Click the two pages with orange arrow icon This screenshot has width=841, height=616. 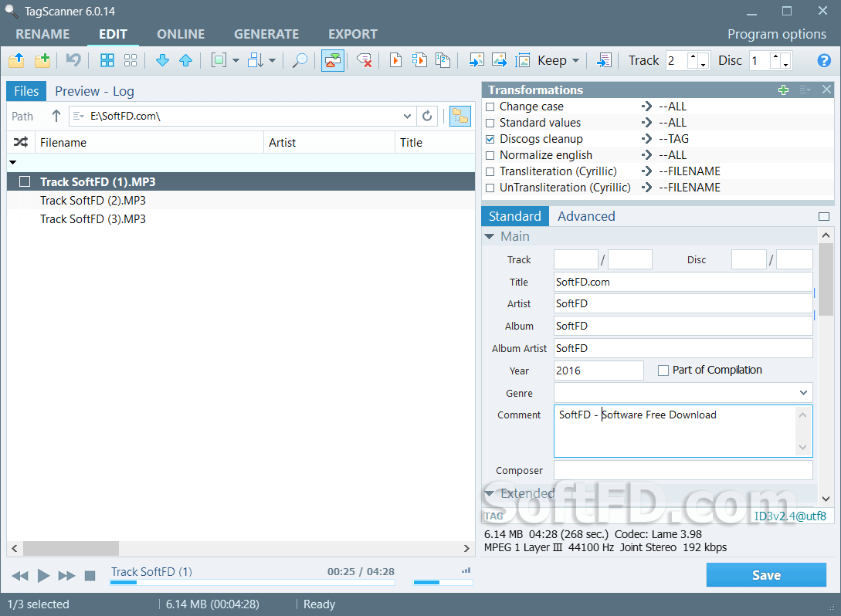point(419,60)
